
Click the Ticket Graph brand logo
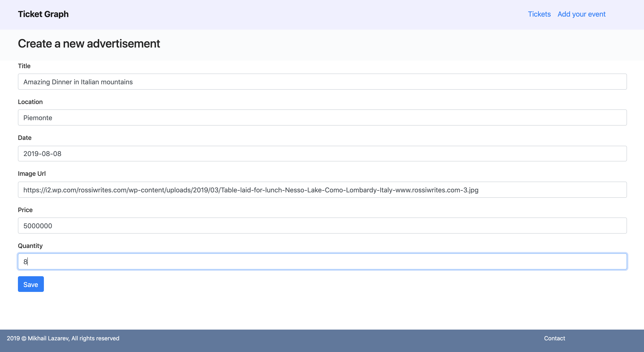click(x=43, y=14)
